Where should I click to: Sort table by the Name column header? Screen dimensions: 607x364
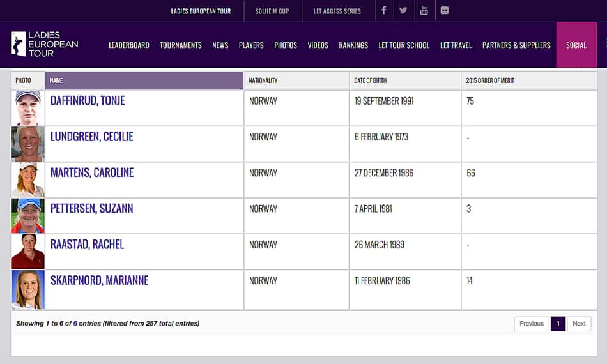click(144, 80)
